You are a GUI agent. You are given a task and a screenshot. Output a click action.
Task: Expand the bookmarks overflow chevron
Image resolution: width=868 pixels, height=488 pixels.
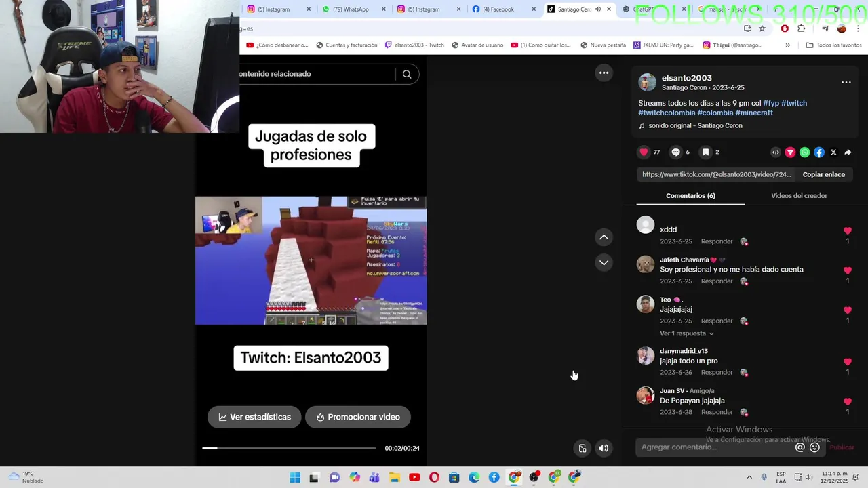point(787,45)
